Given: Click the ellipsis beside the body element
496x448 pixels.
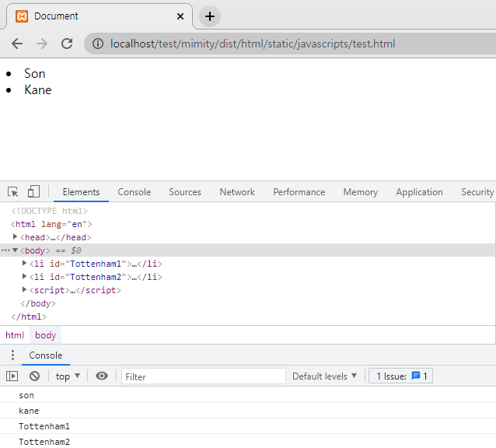Looking at the screenshot, I should pyautogui.click(x=5, y=250).
